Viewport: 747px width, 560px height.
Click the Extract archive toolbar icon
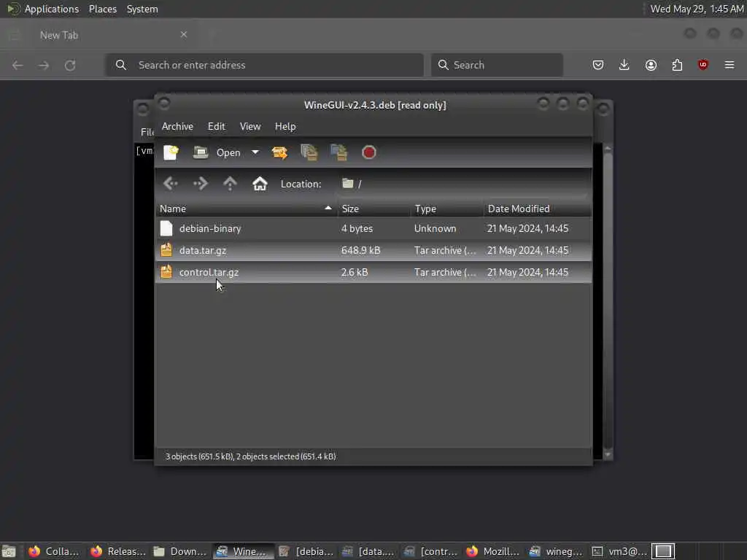pos(279,152)
